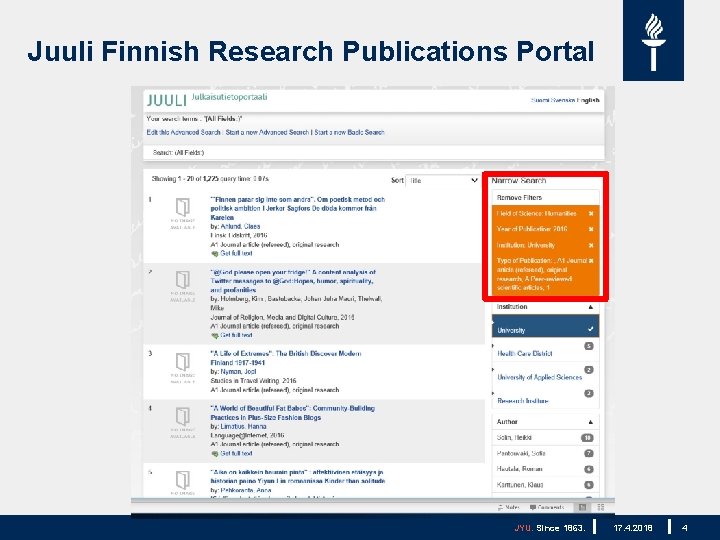Click Edit this Advanced Search link
This screenshot has width=720, height=540.
(x=183, y=132)
